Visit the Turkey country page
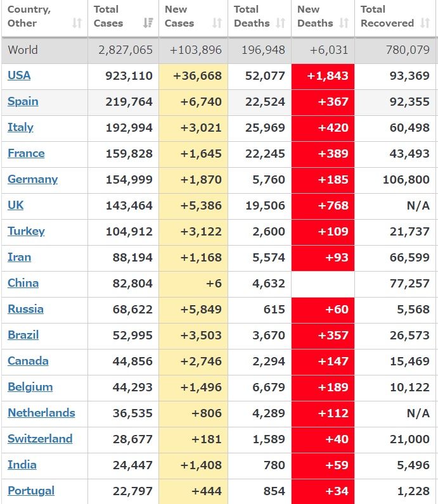438x504 pixels. [x=26, y=231]
